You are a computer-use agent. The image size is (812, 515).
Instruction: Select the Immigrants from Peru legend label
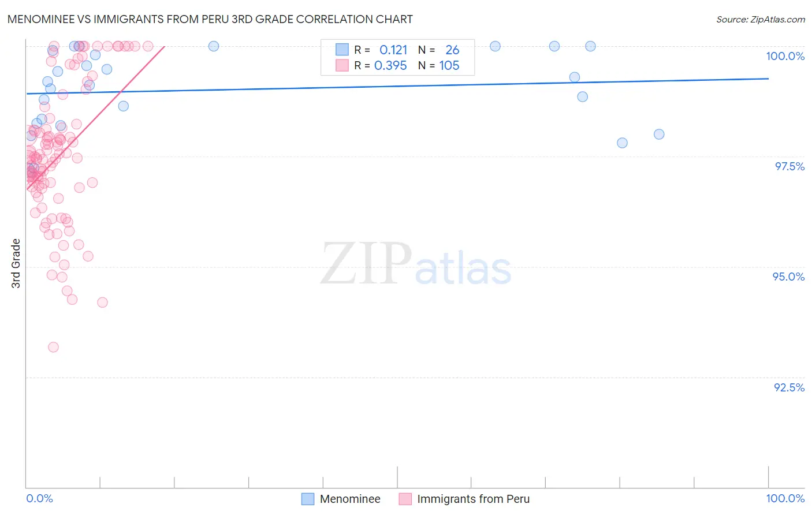tap(473, 499)
